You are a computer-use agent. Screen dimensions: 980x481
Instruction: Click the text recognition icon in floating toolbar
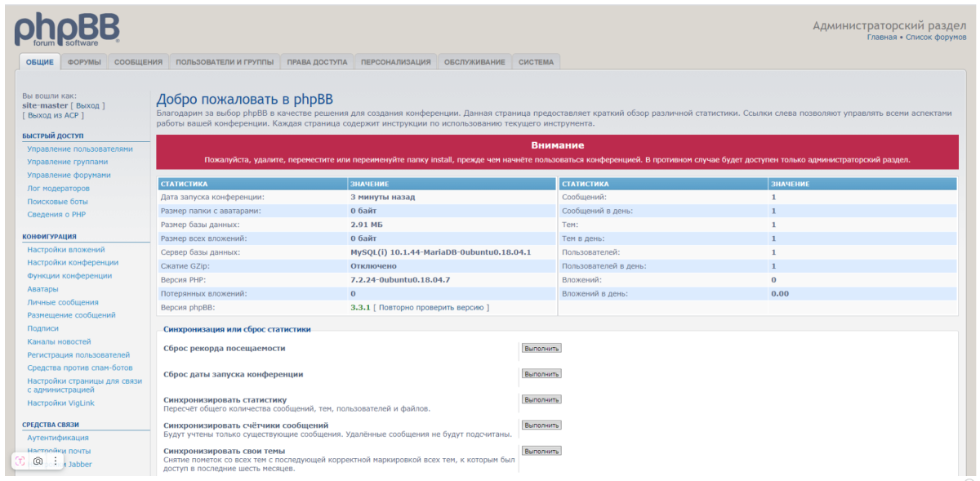tap(20, 461)
